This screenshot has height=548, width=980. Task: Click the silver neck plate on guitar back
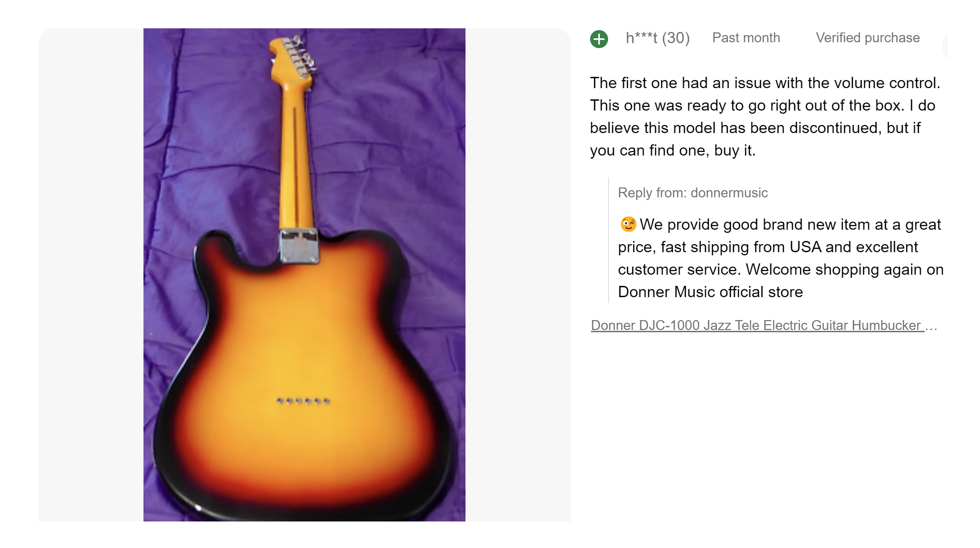[x=299, y=246]
